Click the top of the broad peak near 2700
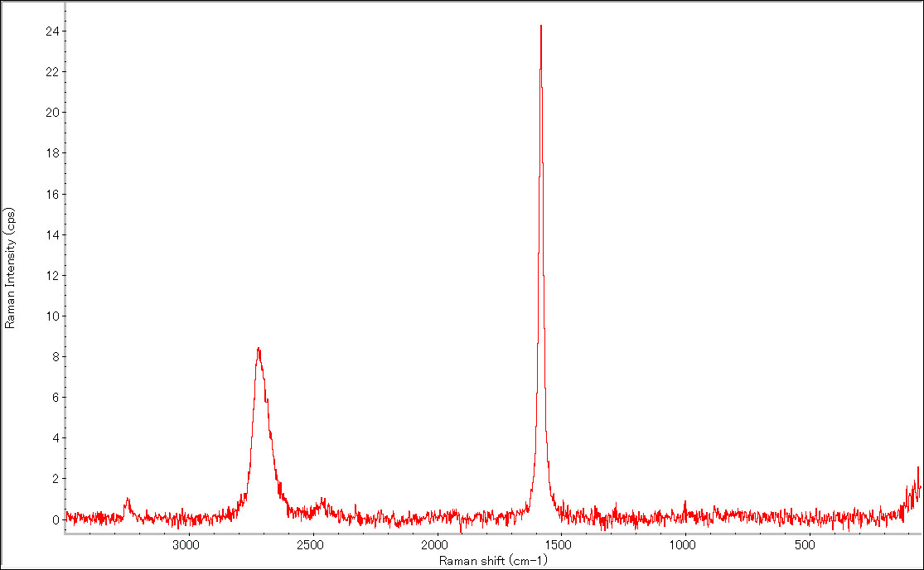This screenshot has width=924, height=570. point(258,349)
